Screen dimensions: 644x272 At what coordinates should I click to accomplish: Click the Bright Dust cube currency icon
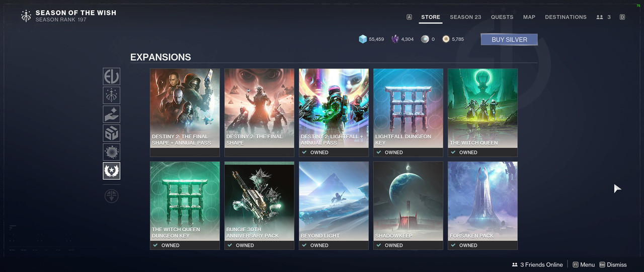[x=363, y=39]
